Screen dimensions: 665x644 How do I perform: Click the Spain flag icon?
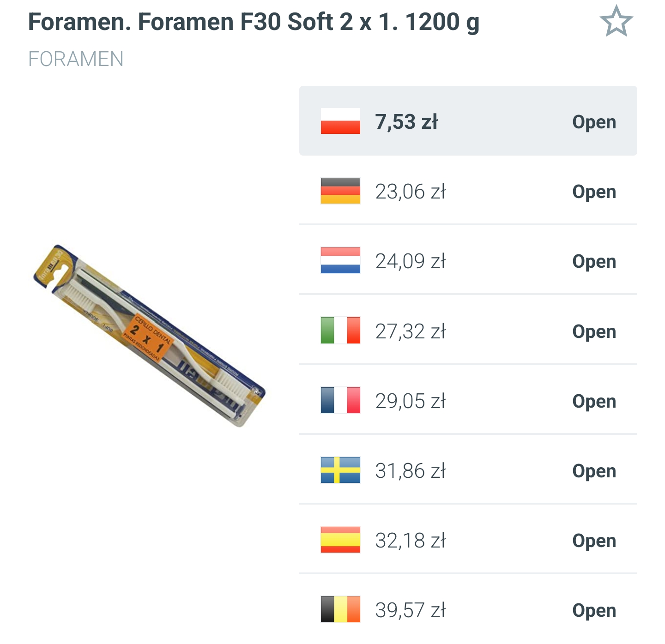(x=340, y=541)
